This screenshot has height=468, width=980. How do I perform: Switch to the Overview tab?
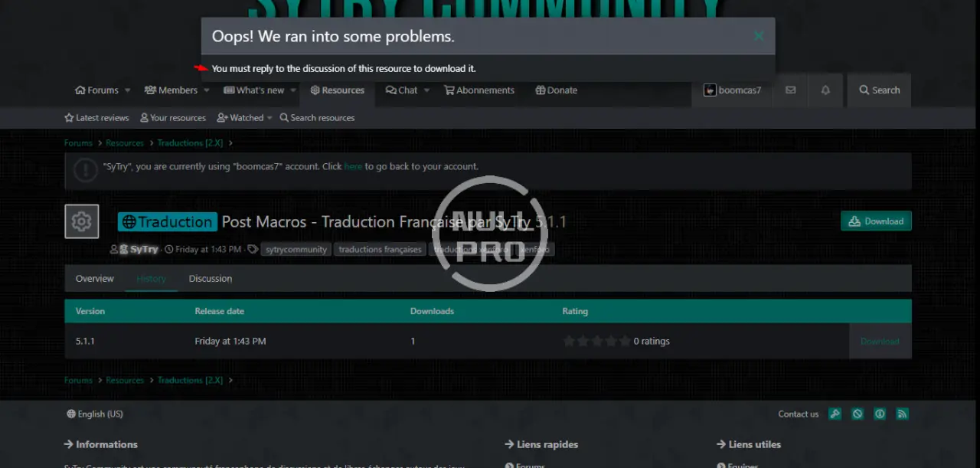[x=94, y=279]
